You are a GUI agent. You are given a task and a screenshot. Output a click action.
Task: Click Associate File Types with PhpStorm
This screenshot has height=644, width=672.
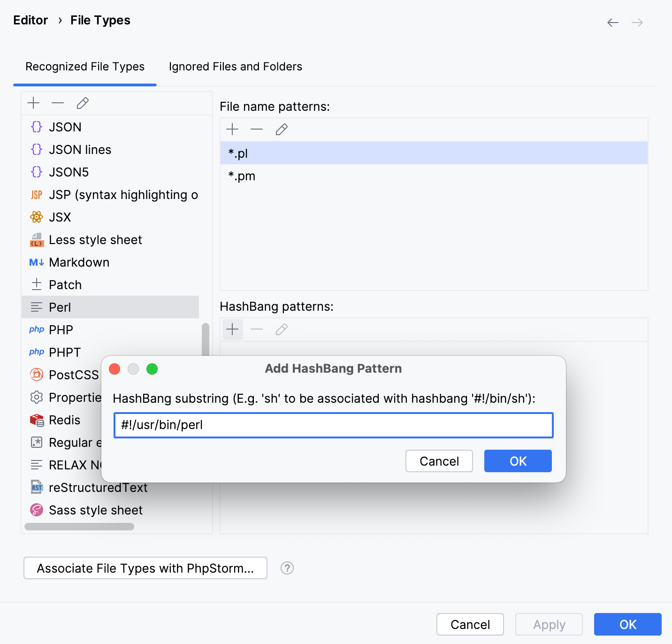[145, 568]
